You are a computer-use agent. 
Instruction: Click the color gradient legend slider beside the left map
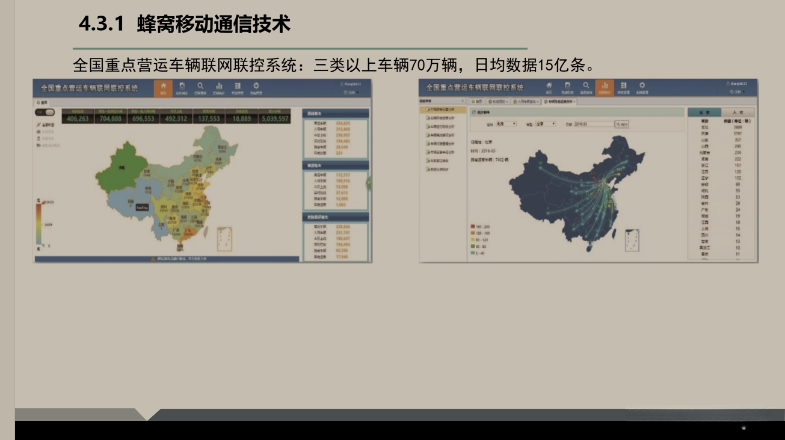39,223
